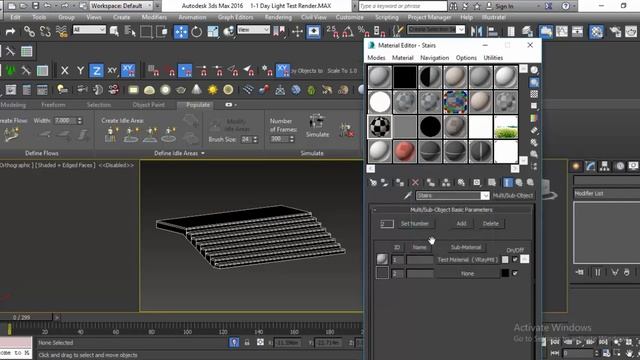Image resolution: width=640 pixels, height=360 pixels.
Task: Open the Modifier List dropdown
Action: (607, 193)
